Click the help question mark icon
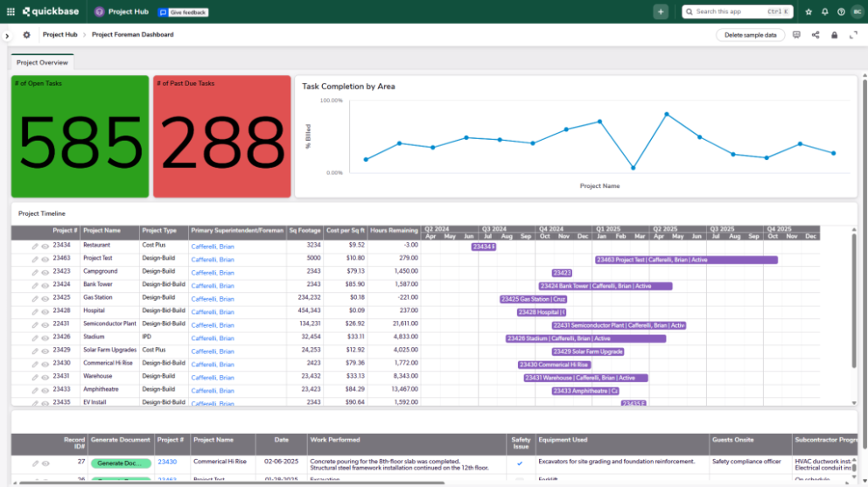Viewport: 868px width, 487px height. pyautogui.click(x=841, y=12)
